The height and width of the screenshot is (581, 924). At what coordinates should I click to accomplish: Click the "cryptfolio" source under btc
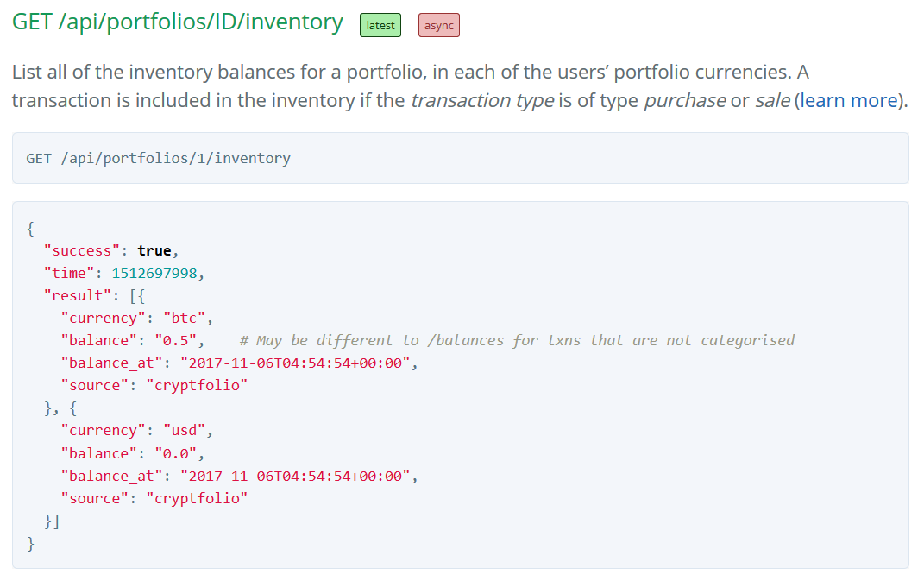(197, 385)
